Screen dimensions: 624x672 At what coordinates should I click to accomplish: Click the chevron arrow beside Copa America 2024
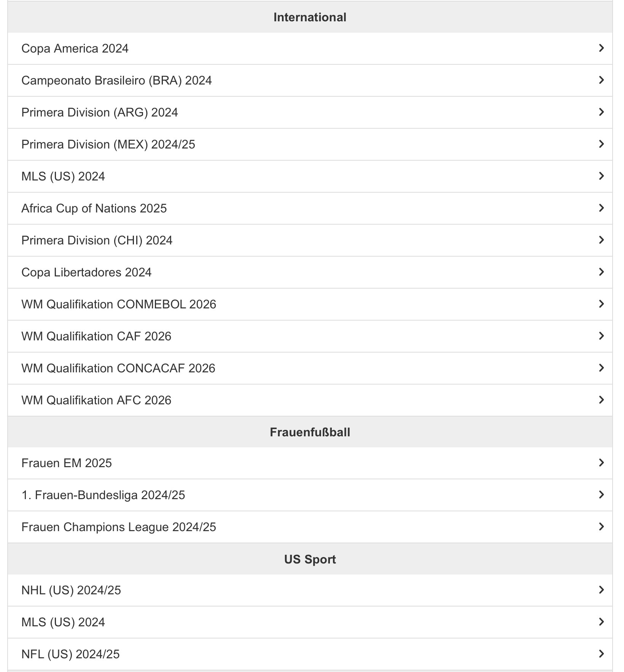[x=601, y=48]
